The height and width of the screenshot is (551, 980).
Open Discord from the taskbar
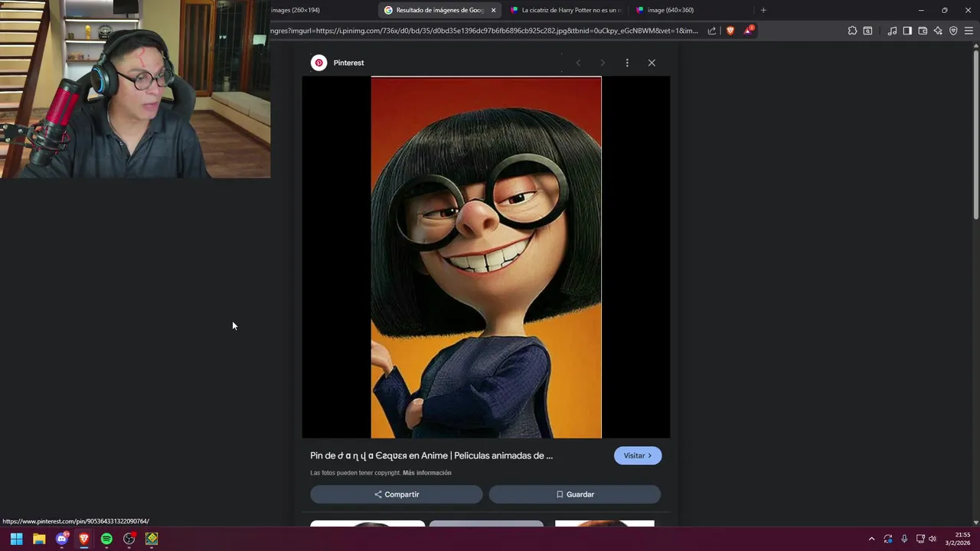62,539
